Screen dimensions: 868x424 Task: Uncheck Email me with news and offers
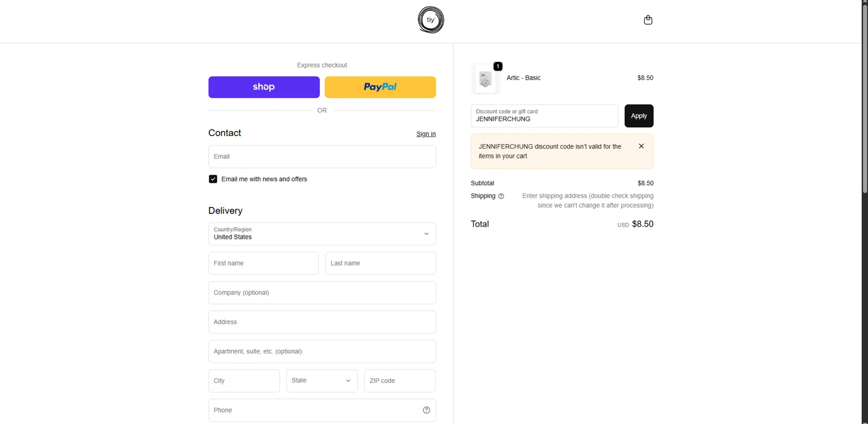click(x=213, y=179)
